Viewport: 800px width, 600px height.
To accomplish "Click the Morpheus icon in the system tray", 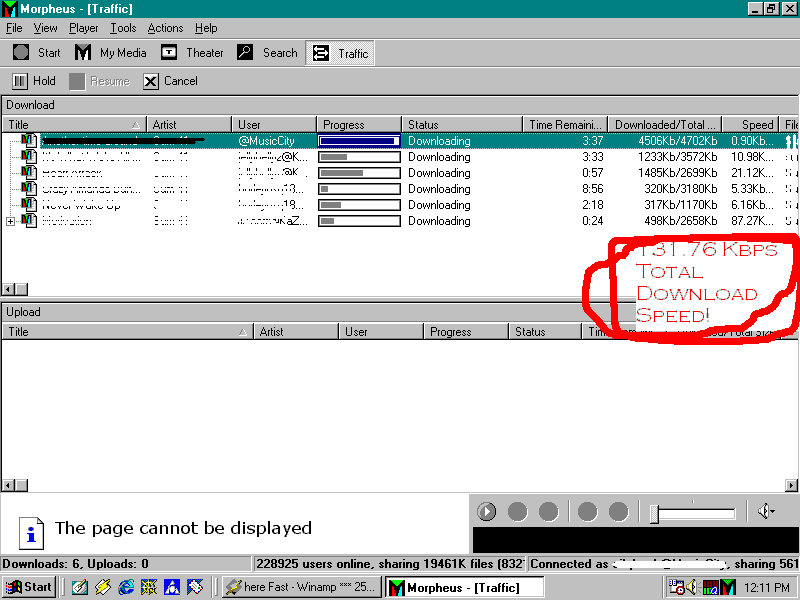I will pyautogui.click(x=729, y=587).
